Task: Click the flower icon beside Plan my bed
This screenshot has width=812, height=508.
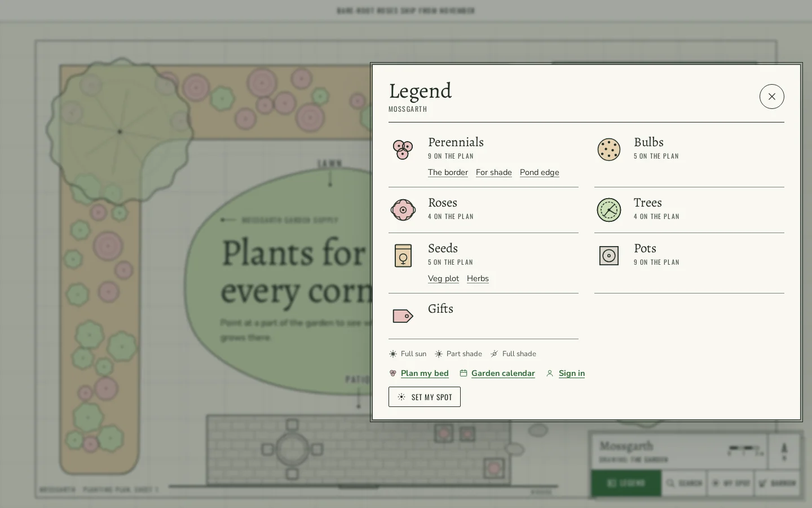Action: 393,373
